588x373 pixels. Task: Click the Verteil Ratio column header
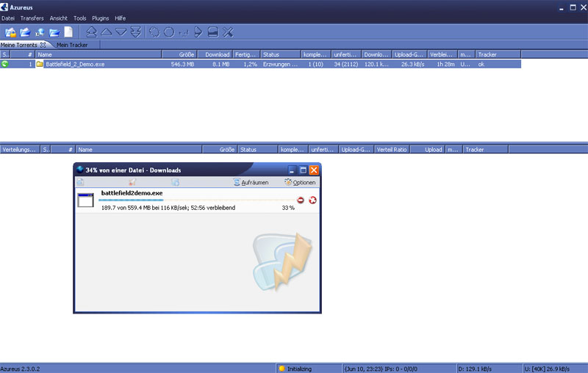pos(392,150)
